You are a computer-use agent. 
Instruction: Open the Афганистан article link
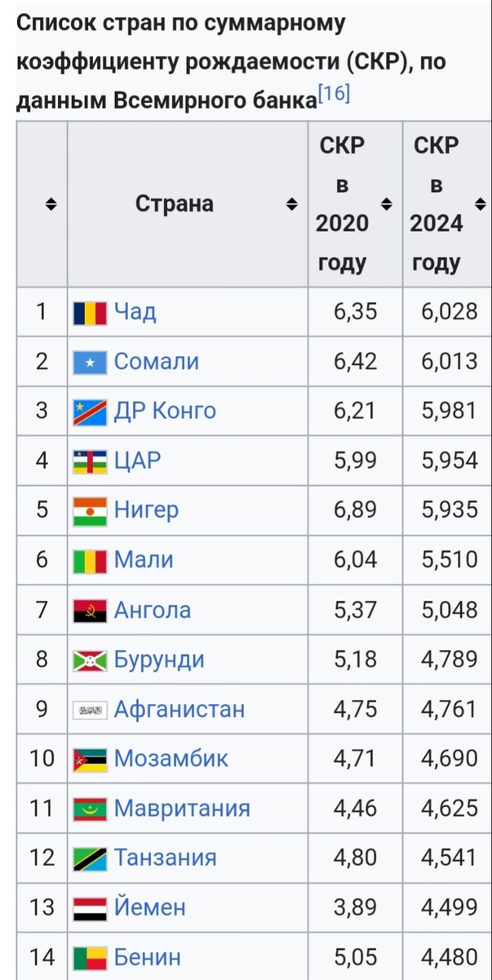pyautogui.click(x=179, y=709)
